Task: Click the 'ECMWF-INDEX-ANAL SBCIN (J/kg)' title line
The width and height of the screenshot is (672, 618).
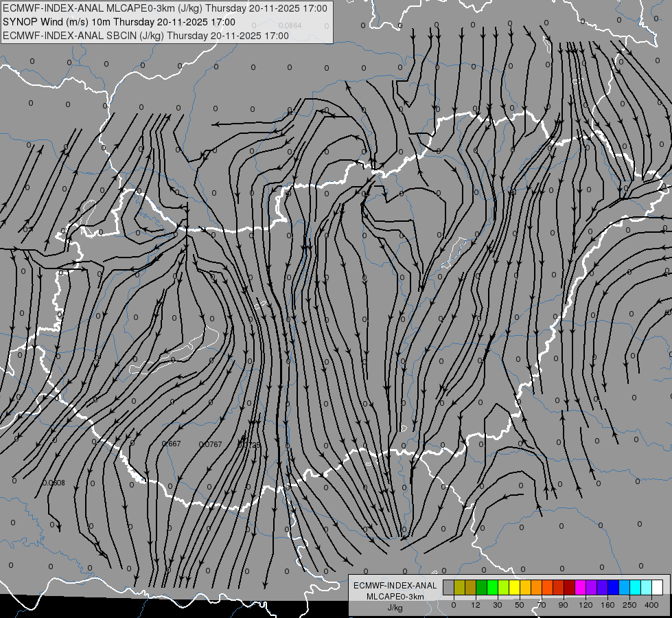Action: coord(83,36)
